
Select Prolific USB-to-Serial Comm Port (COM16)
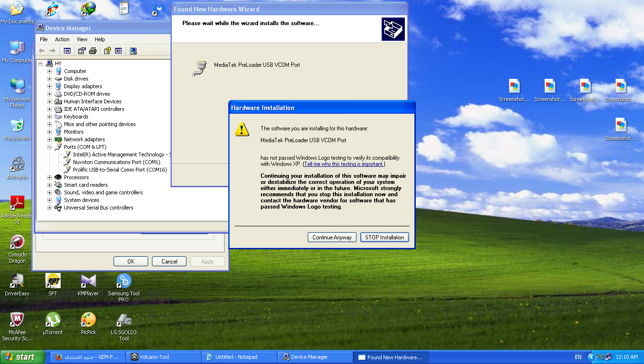(120, 170)
